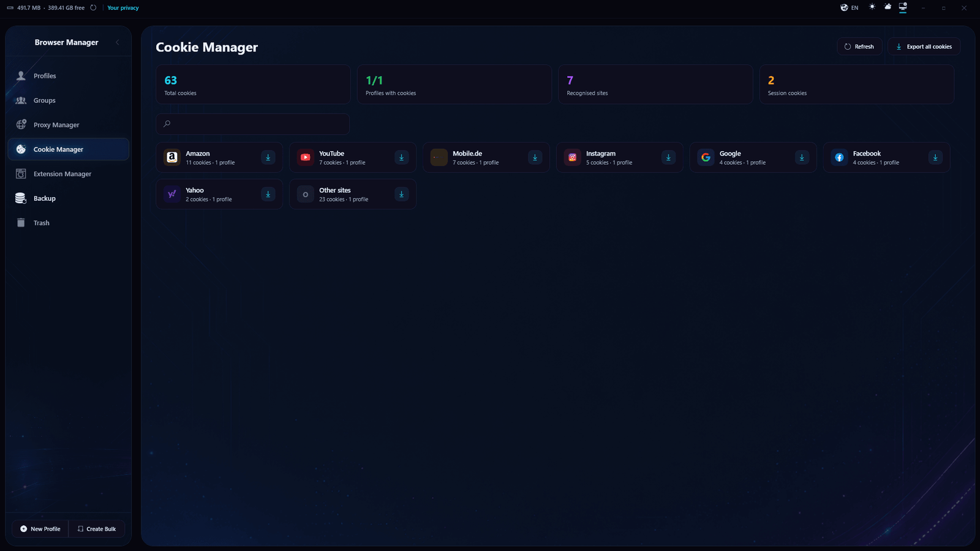Screen dimensions: 980x551
Task: Click the Other sites placeholder icon
Action: (306, 194)
